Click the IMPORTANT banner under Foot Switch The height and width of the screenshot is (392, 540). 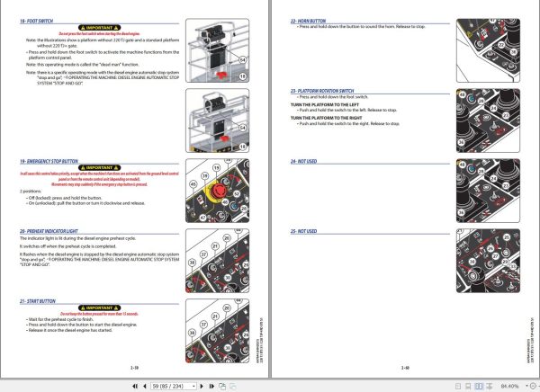pyautogui.click(x=99, y=28)
